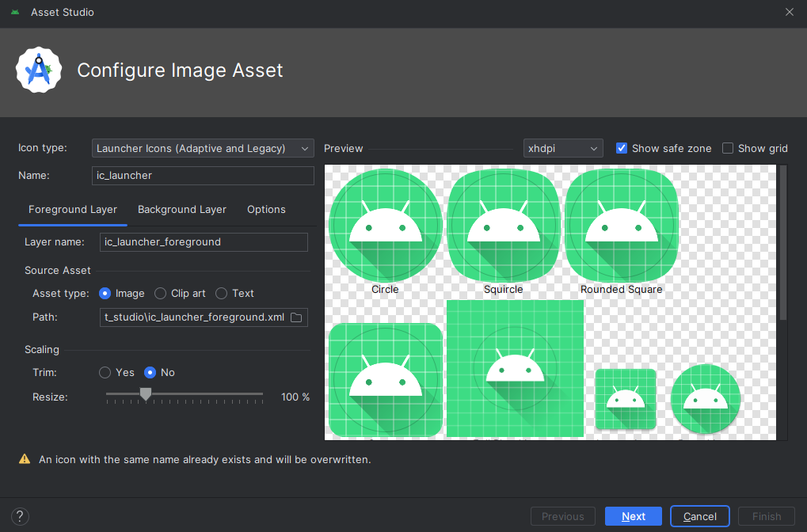
Task: Select the Squircle icon preview
Action: coord(504,226)
